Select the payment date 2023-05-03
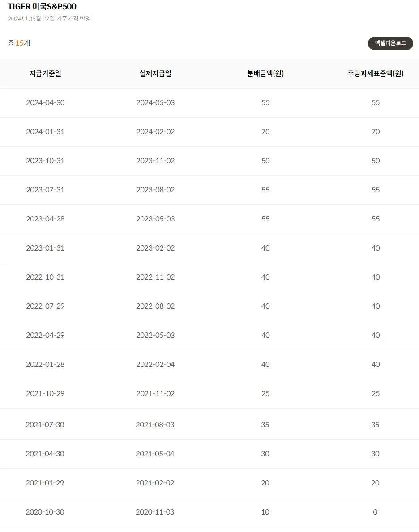 pos(155,219)
